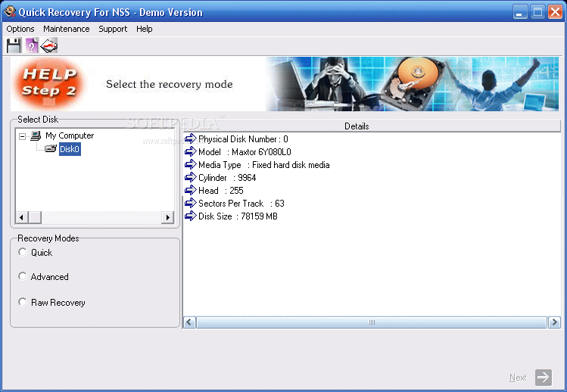567x392 pixels.
Task: Click arrow icon beside Head row
Action: (x=191, y=190)
